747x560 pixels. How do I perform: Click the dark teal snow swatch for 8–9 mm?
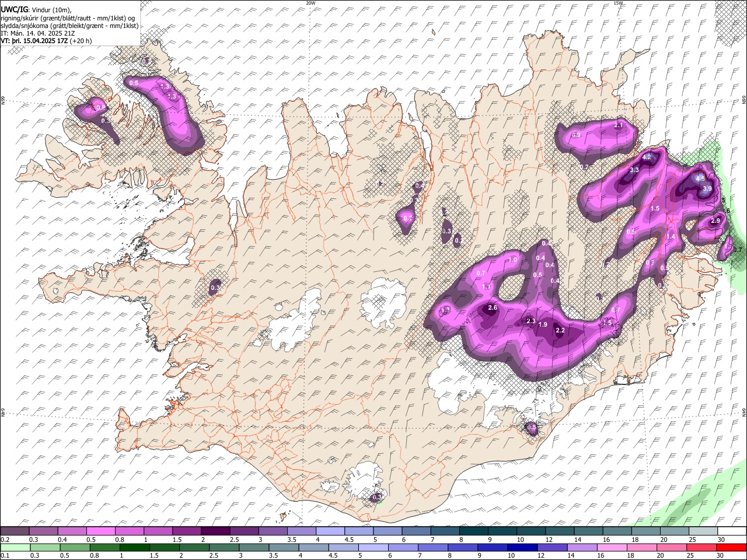[x=473, y=531]
